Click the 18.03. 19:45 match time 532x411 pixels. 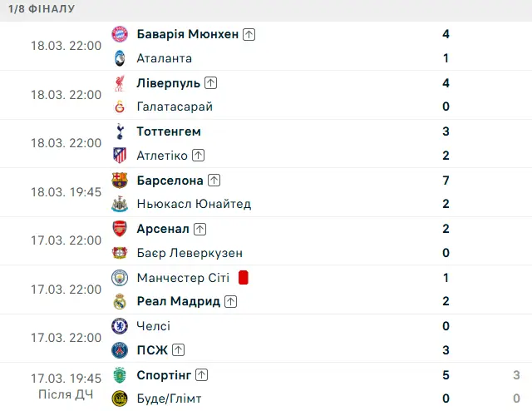[66, 191]
